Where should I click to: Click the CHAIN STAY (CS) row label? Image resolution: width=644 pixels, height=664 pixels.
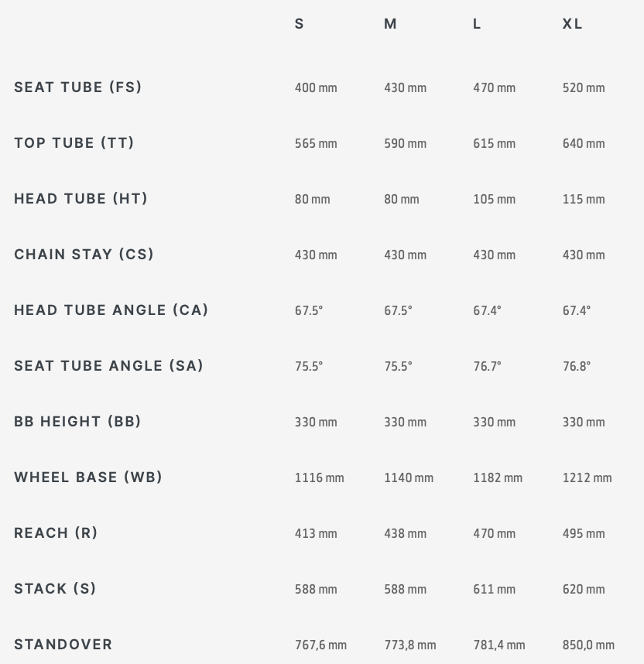click(84, 254)
